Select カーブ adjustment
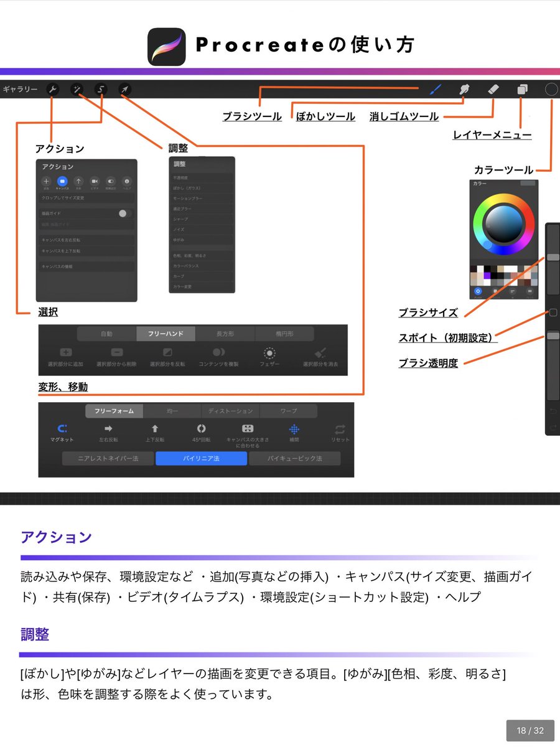Image resolution: width=560 pixels, height=747 pixels. 202,276
